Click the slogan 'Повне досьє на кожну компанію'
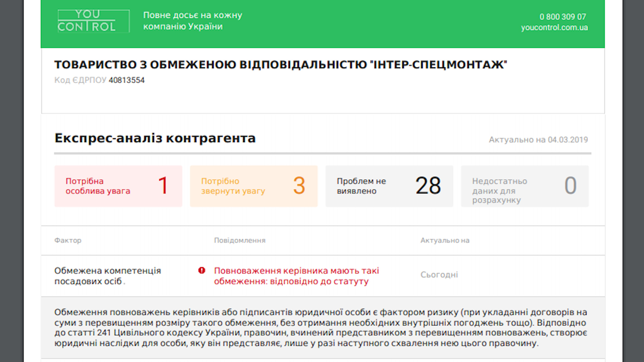 coord(193,21)
